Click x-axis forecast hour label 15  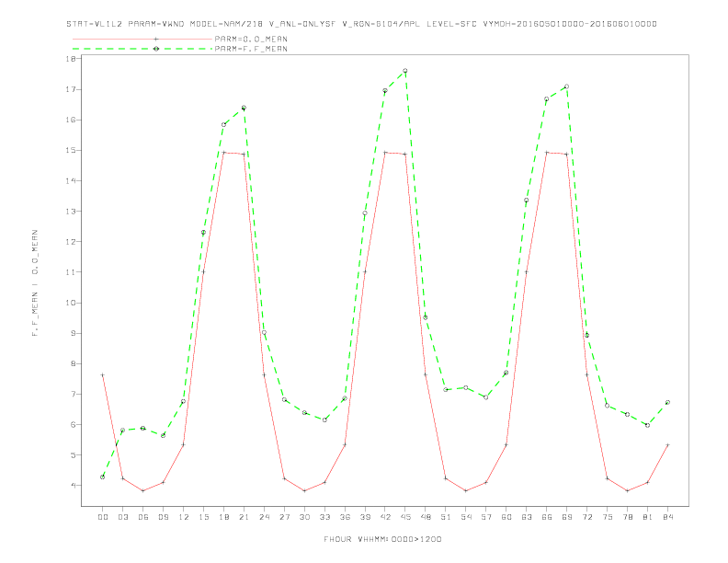coord(203,517)
